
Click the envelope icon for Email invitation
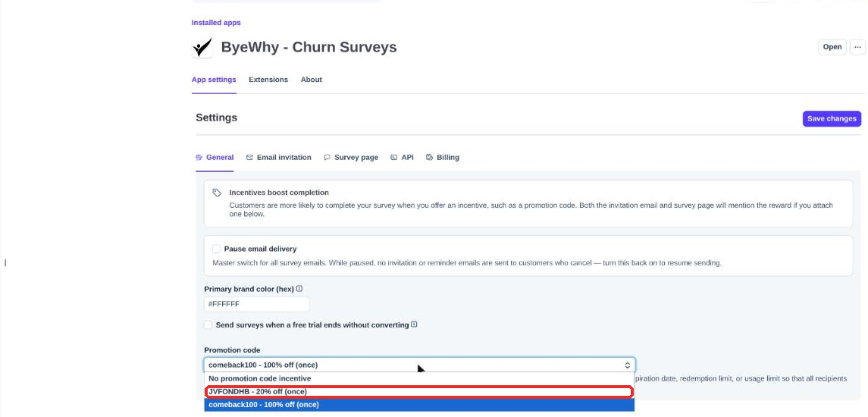[249, 157]
